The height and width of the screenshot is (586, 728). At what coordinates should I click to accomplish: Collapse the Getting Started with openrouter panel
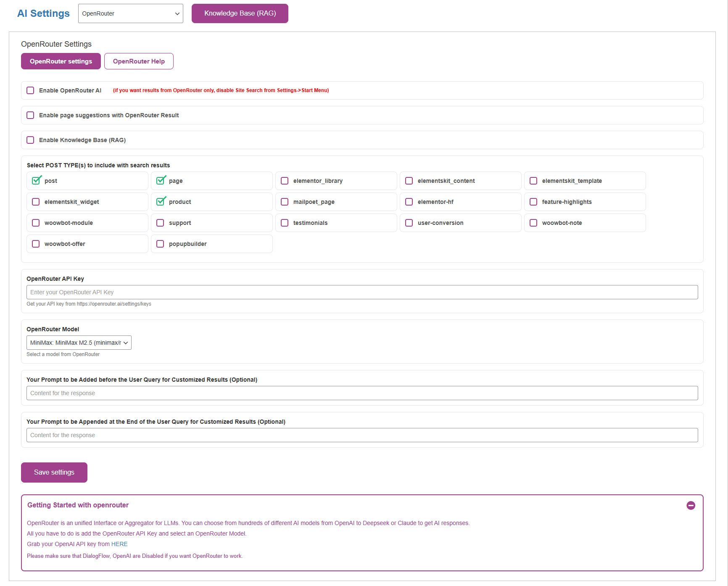(x=691, y=505)
